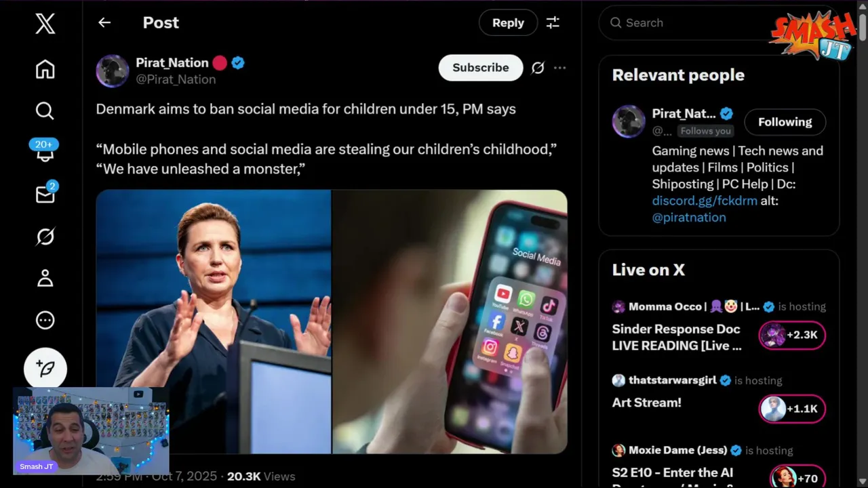Click the compose post button
Viewport: 868px width, 488px height.
[x=45, y=369]
